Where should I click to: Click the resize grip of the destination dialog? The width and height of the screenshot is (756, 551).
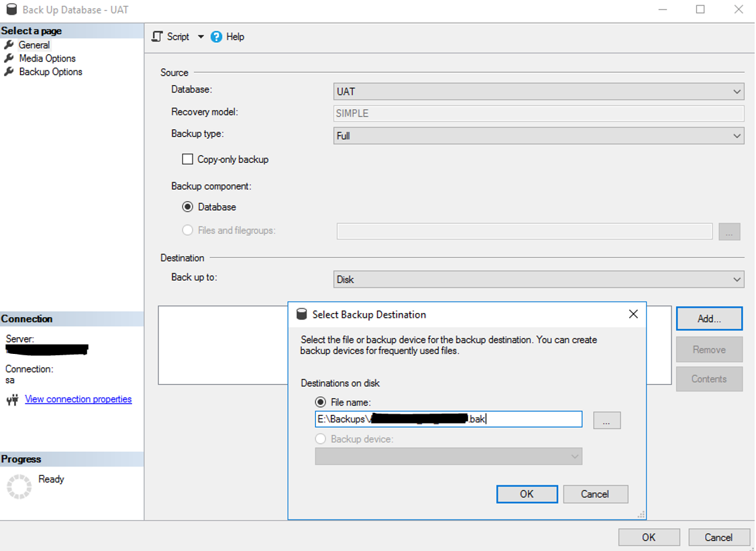click(641, 515)
